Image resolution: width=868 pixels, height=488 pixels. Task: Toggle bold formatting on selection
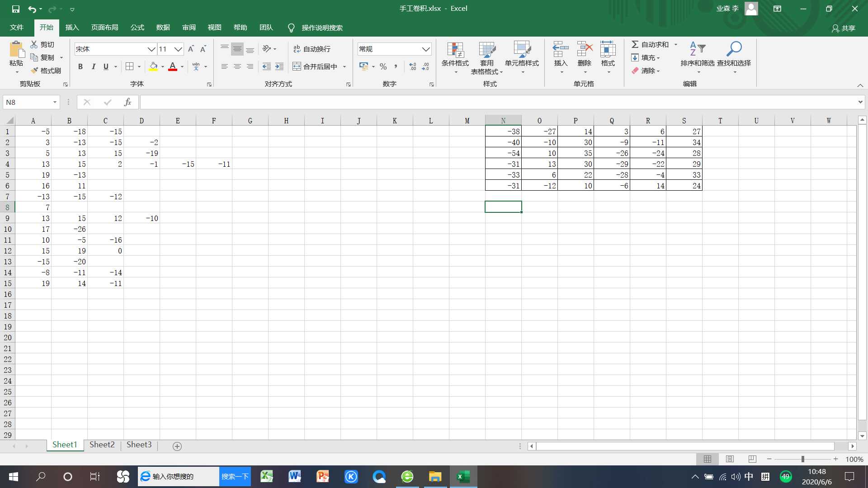80,66
